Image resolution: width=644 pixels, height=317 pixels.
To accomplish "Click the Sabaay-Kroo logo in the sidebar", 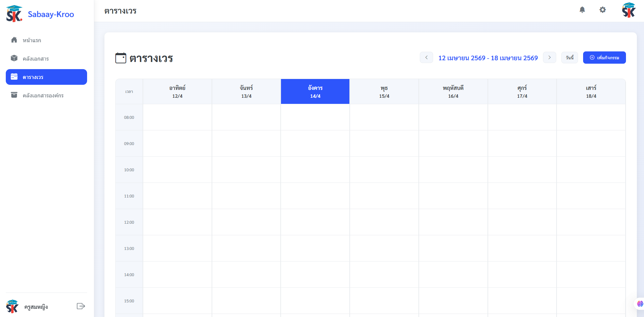I will click(x=40, y=14).
